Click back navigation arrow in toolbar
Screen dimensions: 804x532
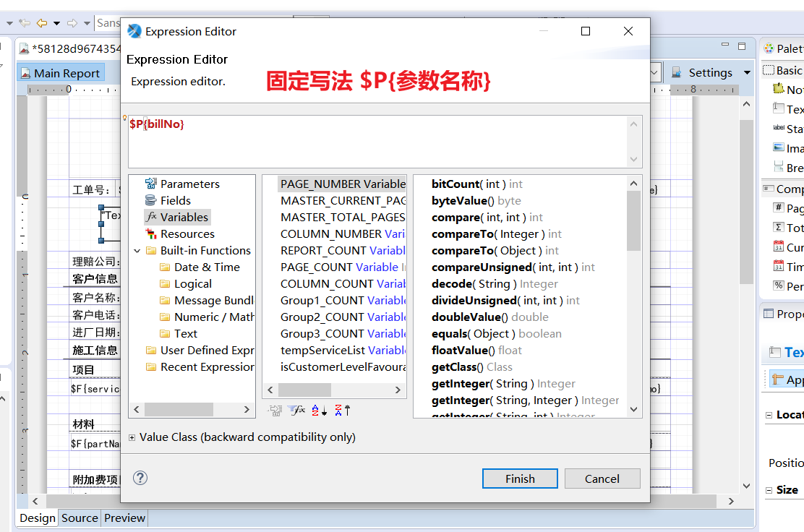tap(41, 23)
